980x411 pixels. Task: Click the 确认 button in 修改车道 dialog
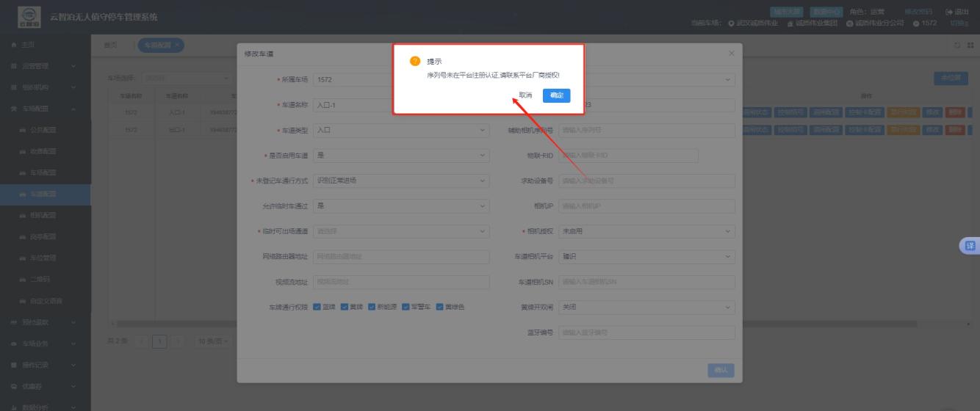(x=721, y=371)
